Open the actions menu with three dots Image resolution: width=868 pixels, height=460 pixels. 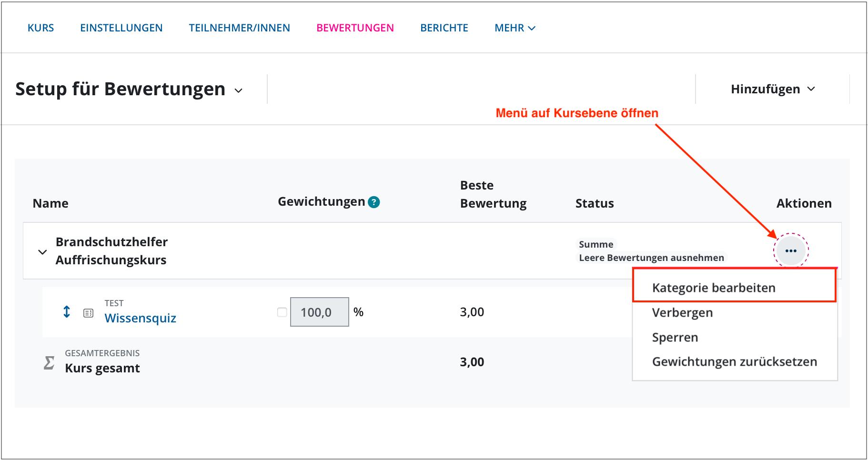(x=790, y=250)
